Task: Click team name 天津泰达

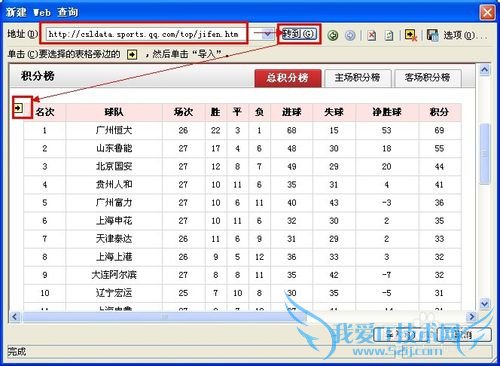Action: pyautogui.click(x=114, y=239)
